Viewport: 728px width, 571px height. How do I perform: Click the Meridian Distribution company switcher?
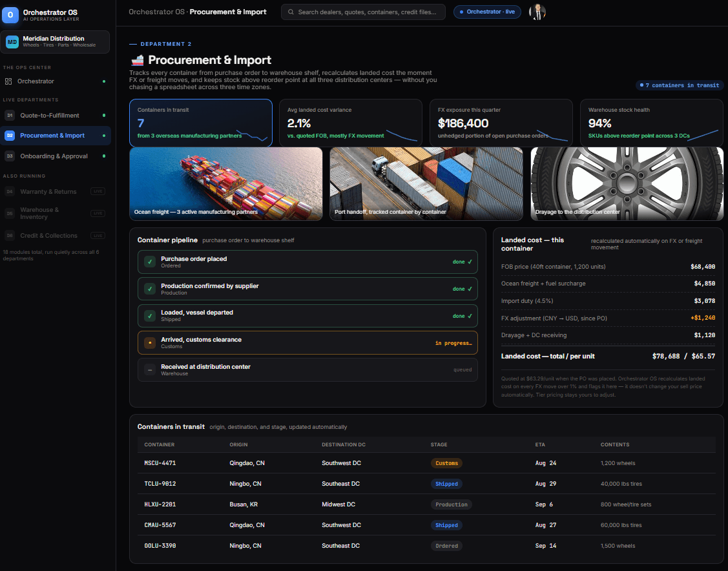[56, 42]
